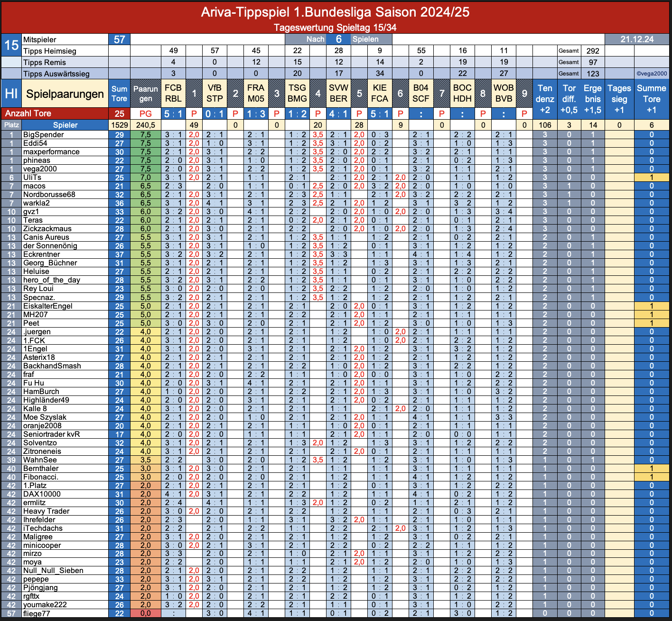
Task: Select the 'Tipps Remis' row label
Action: point(65,62)
